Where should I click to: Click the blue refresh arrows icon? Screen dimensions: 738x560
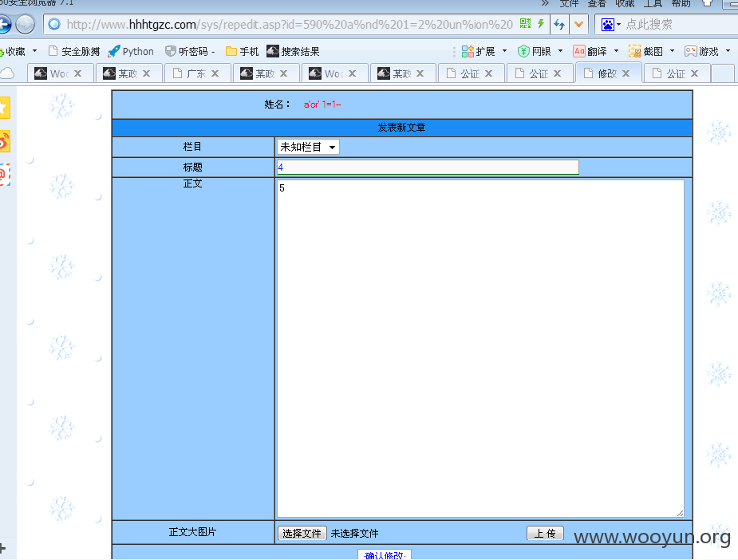point(559,24)
